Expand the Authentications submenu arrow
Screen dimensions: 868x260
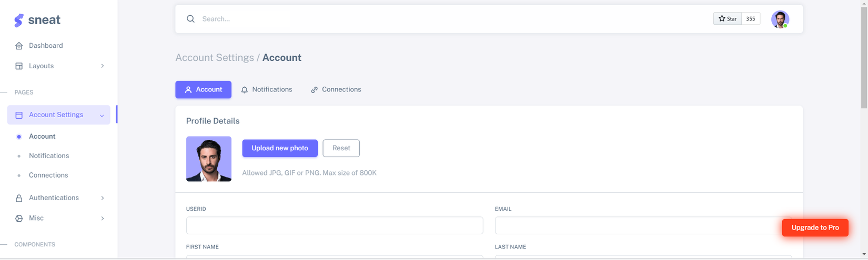click(103, 198)
